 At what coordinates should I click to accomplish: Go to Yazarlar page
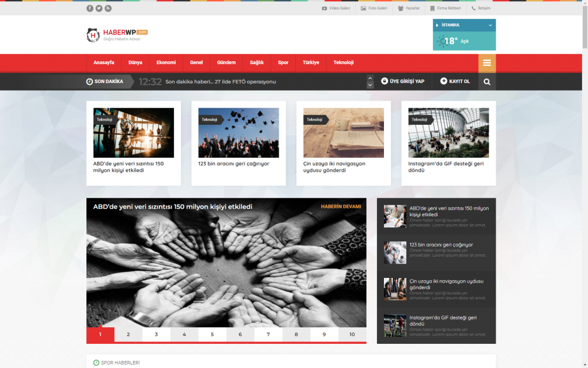point(409,8)
